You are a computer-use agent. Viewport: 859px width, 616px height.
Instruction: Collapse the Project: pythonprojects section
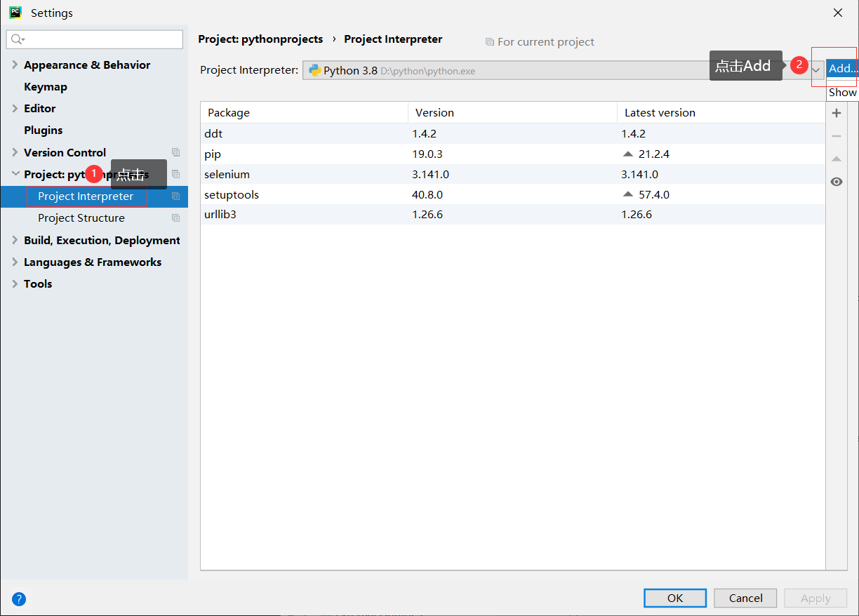15,173
